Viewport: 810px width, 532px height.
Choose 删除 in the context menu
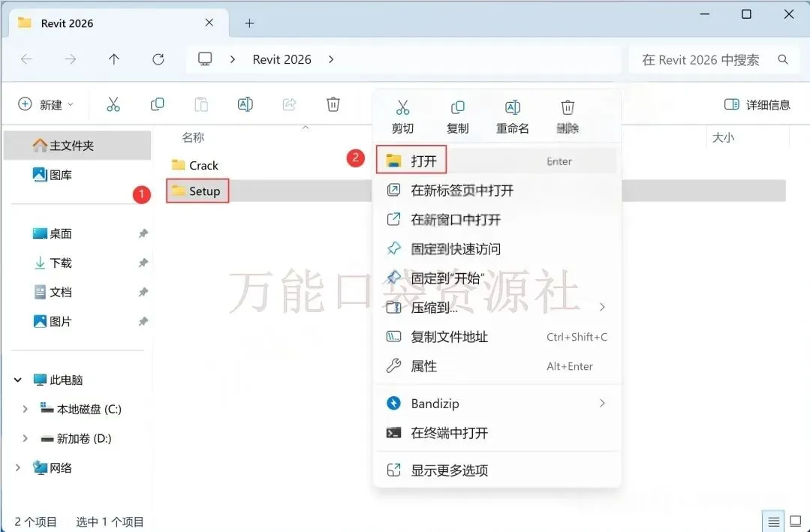tap(568, 117)
